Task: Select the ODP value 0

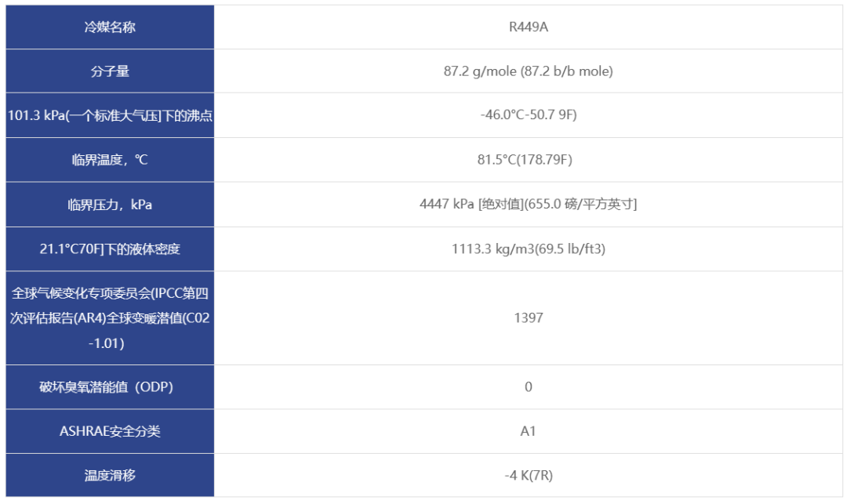Action: click(528, 387)
